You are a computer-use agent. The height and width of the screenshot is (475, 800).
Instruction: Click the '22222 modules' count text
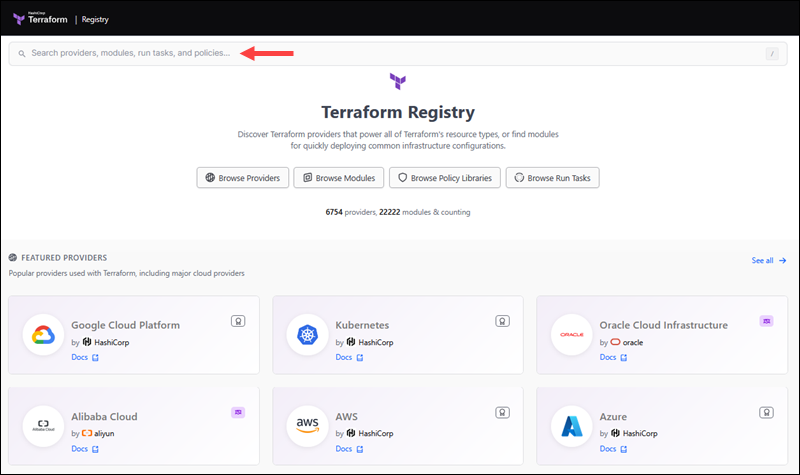(405, 212)
